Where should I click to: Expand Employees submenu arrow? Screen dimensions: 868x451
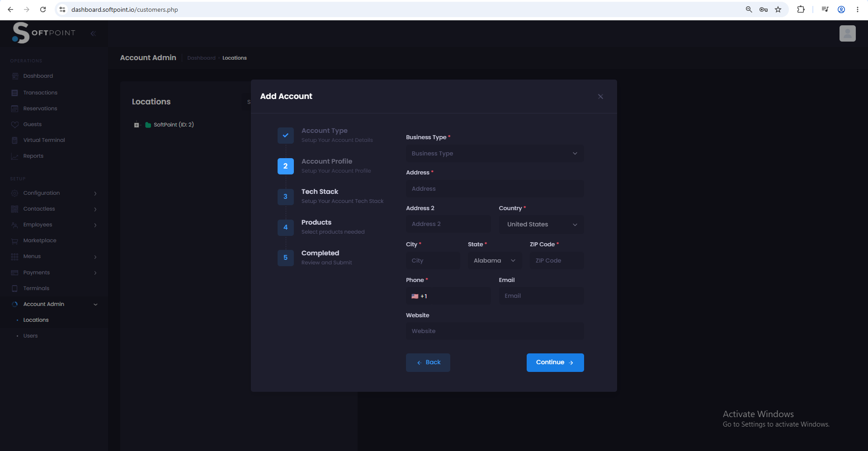pos(95,225)
